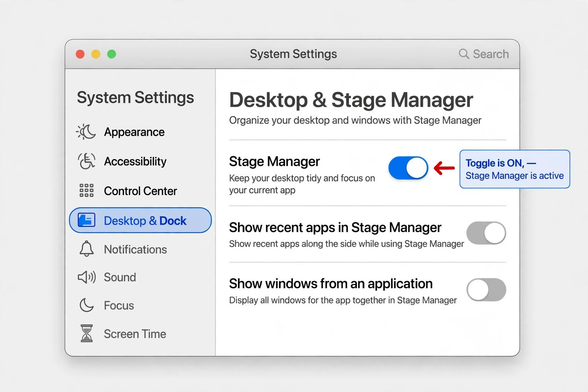Click the Notifications bell icon
Image resolution: width=588 pixels, height=392 pixels.
(87, 249)
